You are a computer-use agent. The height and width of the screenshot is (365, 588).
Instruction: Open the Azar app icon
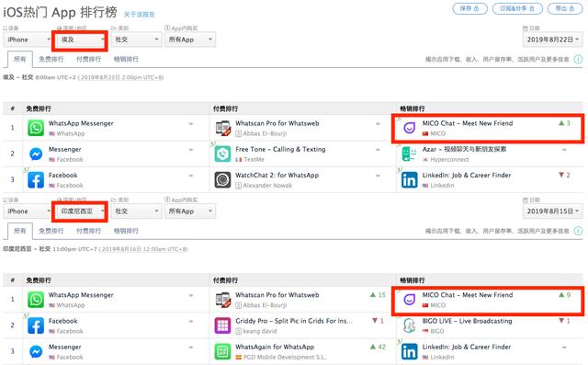(x=409, y=154)
